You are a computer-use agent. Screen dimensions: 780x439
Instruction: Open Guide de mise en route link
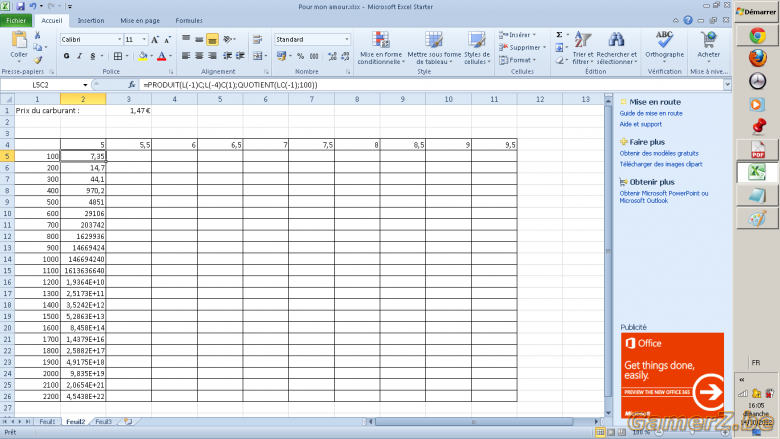click(x=651, y=113)
